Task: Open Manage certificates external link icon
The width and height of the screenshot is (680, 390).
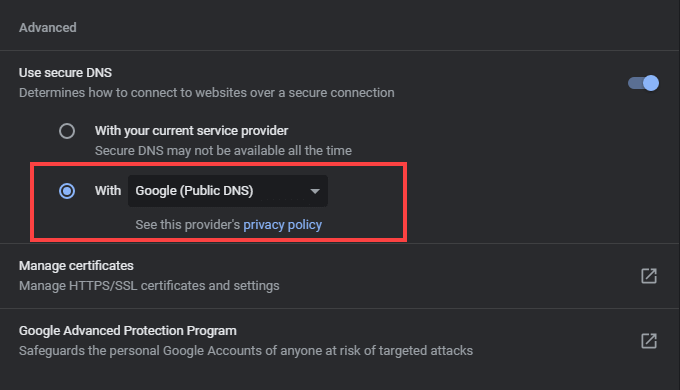Action: (649, 276)
